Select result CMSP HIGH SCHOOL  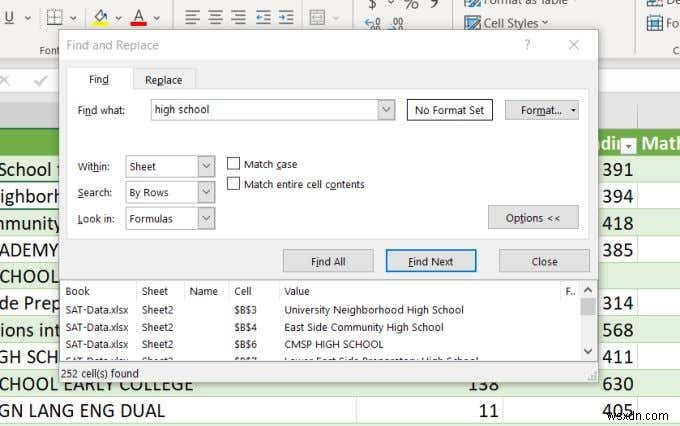point(333,344)
